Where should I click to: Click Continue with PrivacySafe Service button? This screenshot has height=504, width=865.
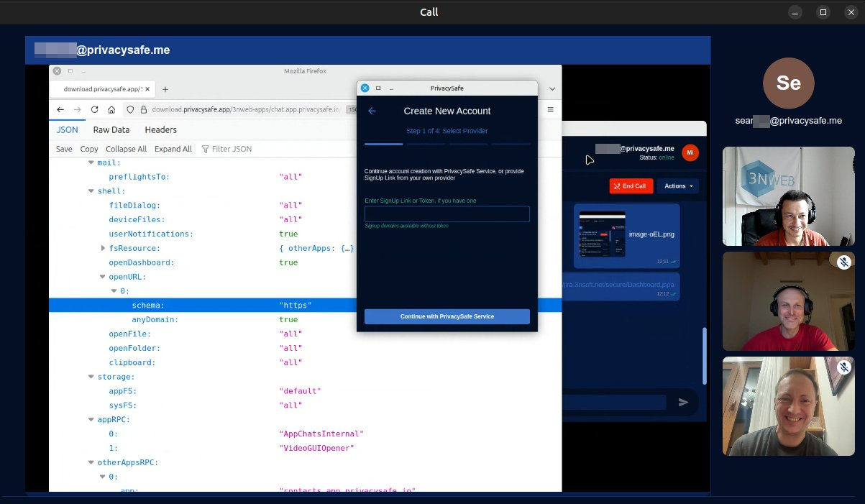[447, 316]
